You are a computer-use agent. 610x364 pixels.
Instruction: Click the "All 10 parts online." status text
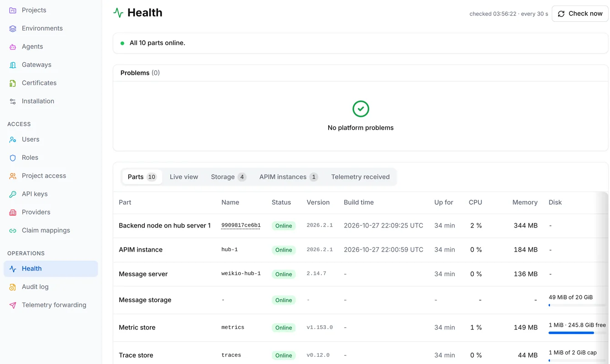pyautogui.click(x=158, y=43)
